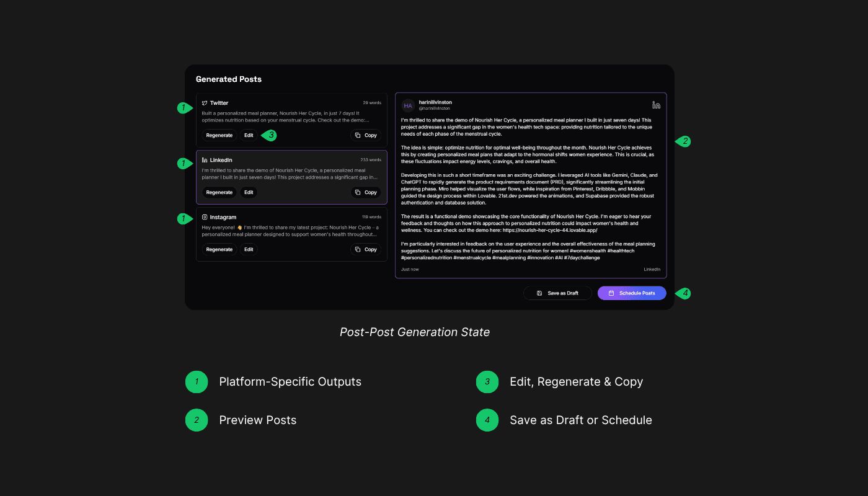
Task: Edit the LinkedIn post
Action: [249, 192]
